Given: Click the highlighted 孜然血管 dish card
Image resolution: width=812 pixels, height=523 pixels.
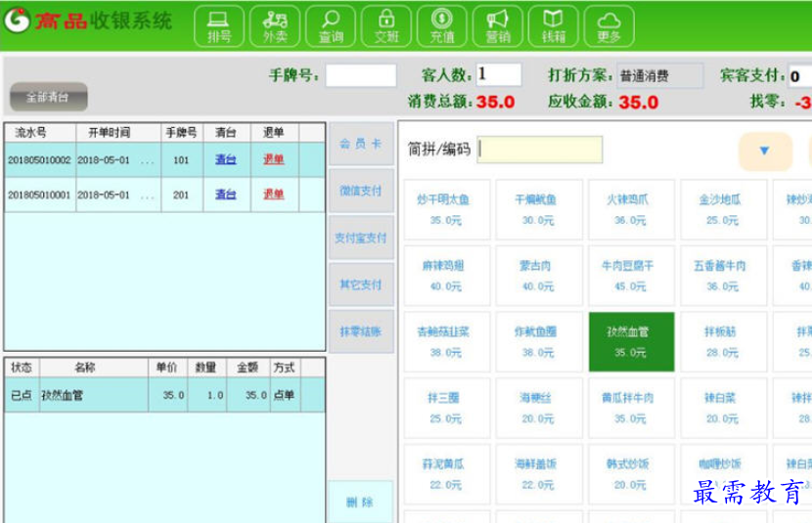Looking at the screenshot, I should click(x=631, y=341).
